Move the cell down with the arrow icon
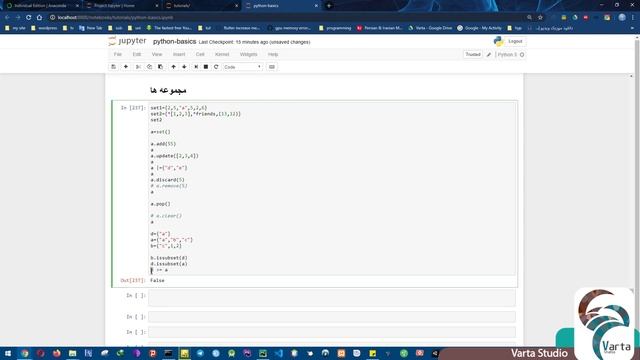The height and width of the screenshot is (360, 640). tap(184, 67)
